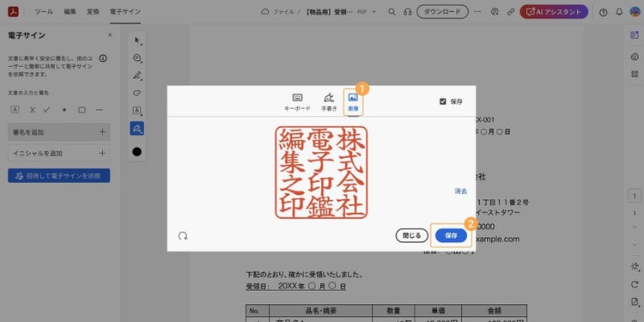
Task: Click the grid thumbnails icon in right sidebar
Action: tap(635, 74)
